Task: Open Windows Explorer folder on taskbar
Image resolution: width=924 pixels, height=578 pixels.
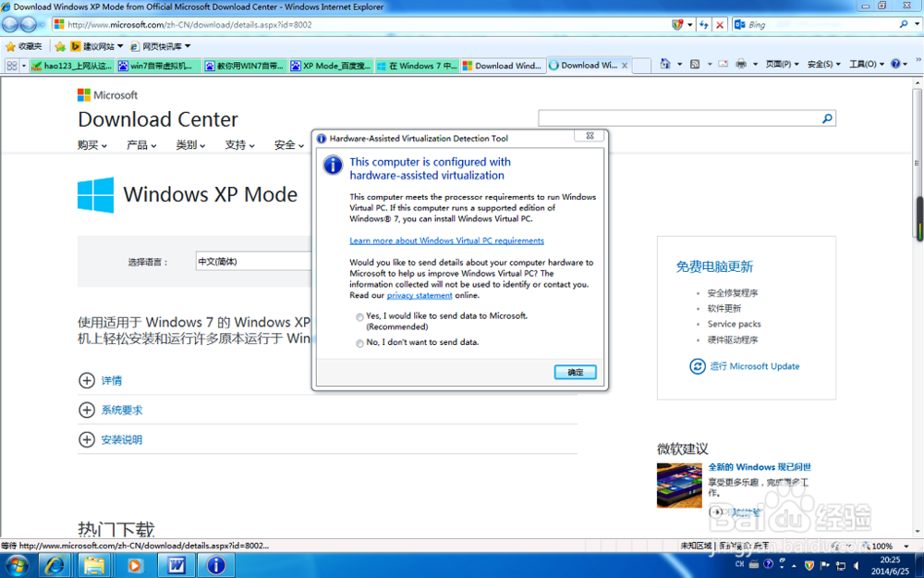Action: point(94,566)
